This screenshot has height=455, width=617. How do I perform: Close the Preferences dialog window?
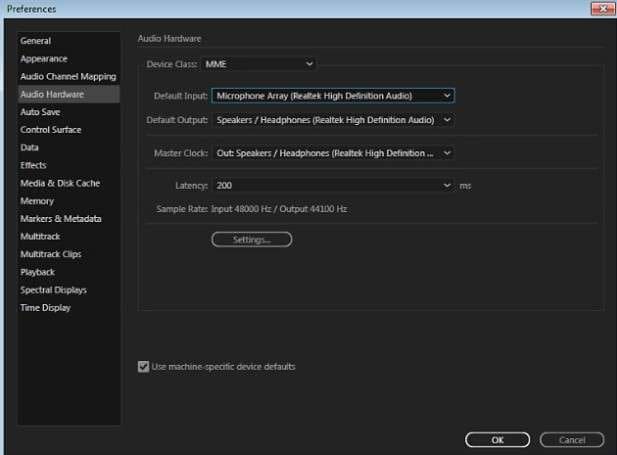(x=603, y=8)
